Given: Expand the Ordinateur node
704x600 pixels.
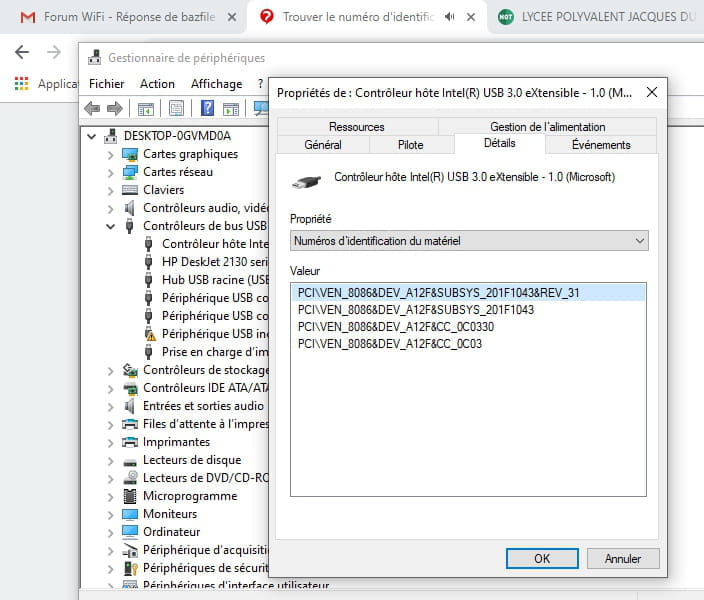Looking at the screenshot, I should tap(110, 533).
